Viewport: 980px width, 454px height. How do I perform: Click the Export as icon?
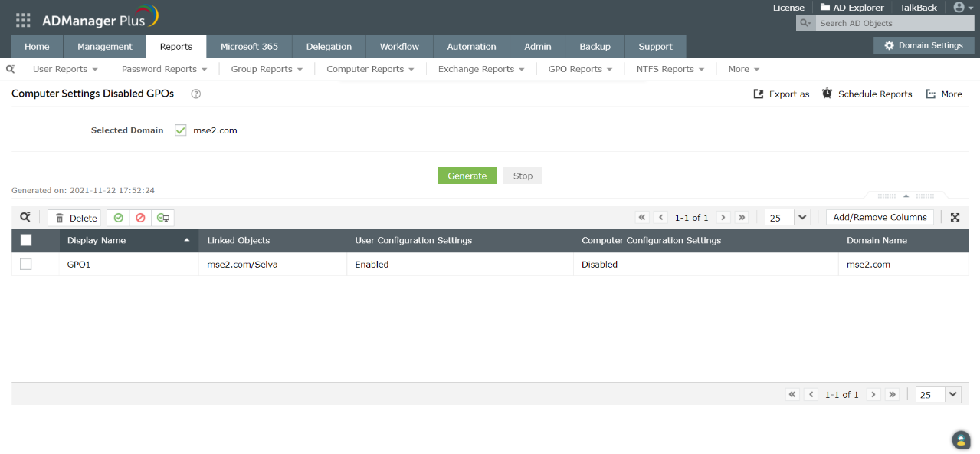(759, 94)
